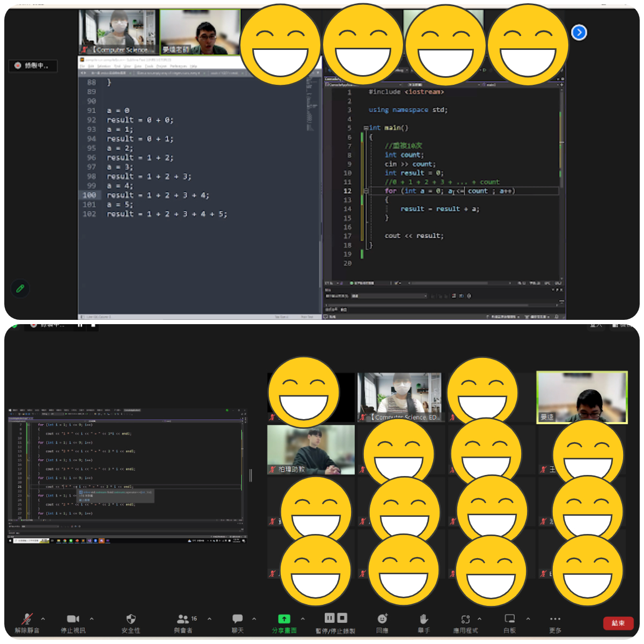Expand the share screen options arrow

pos(303,619)
